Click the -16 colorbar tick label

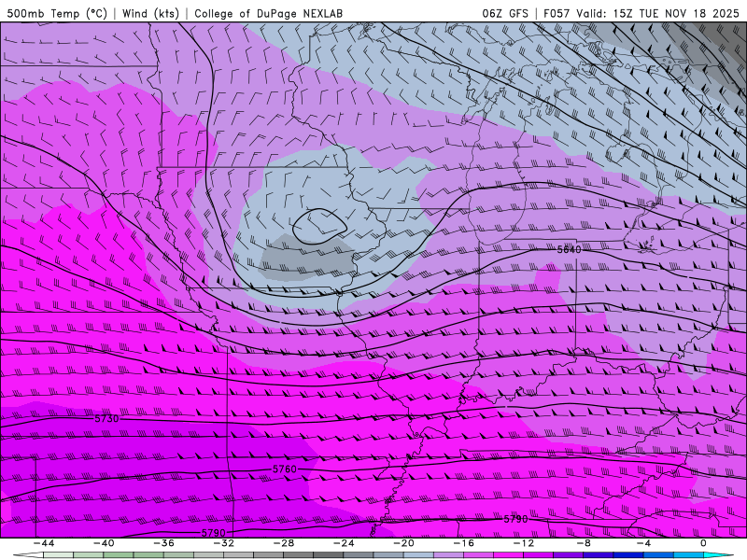pyautogui.click(x=464, y=543)
